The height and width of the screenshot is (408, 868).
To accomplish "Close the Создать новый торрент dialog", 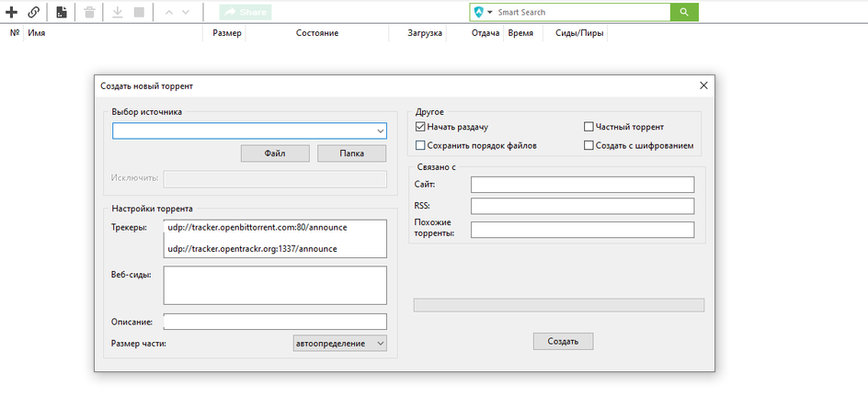I will click(x=703, y=85).
